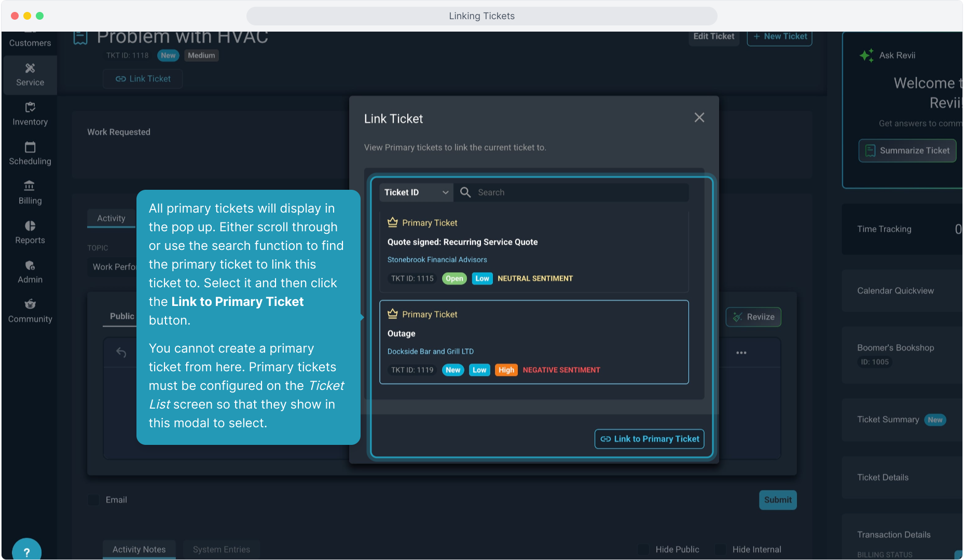Tick the Email checkbox
Screen dimensions: 964x560
pyautogui.click(x=94, y=500)
